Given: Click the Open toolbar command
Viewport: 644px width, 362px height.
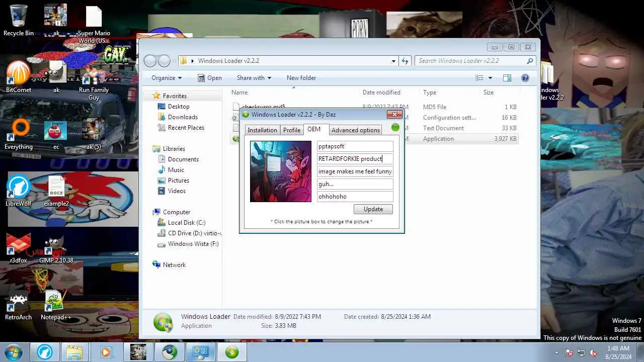Looking at the screenshot, I should click(x=209, y=78).
